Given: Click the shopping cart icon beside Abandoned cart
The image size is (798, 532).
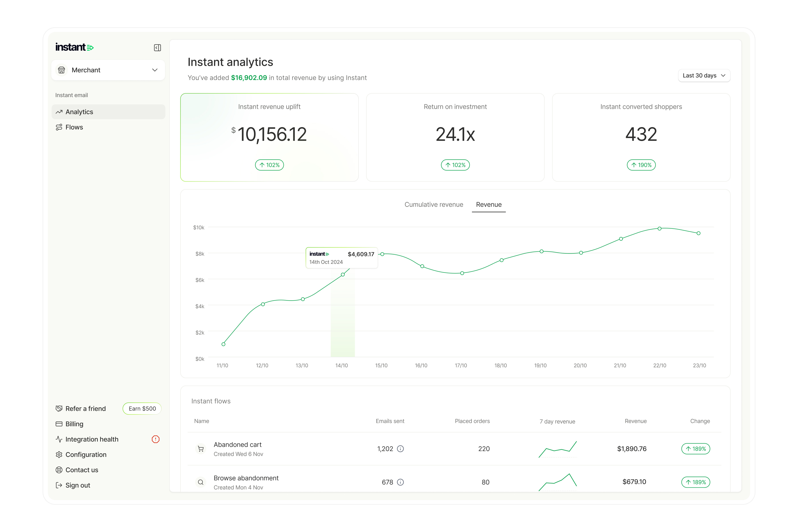Looking at the screenshot, I should pos(201,448).
